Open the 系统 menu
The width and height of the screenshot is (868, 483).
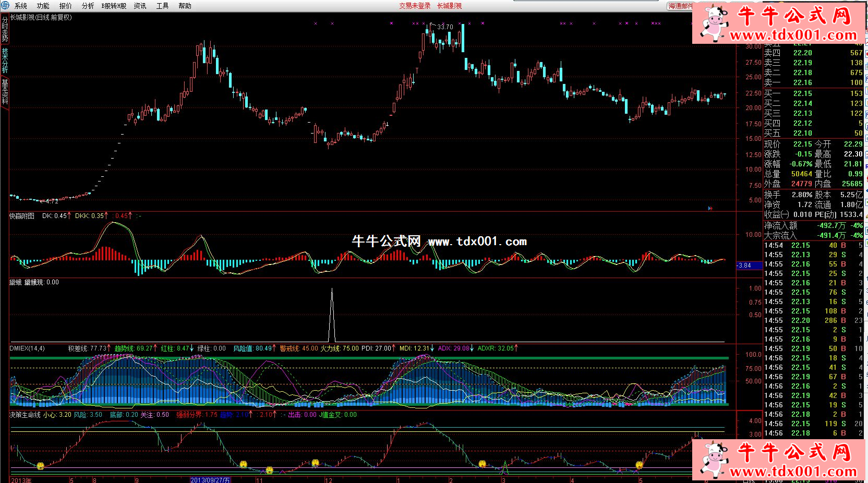[21, 6]
